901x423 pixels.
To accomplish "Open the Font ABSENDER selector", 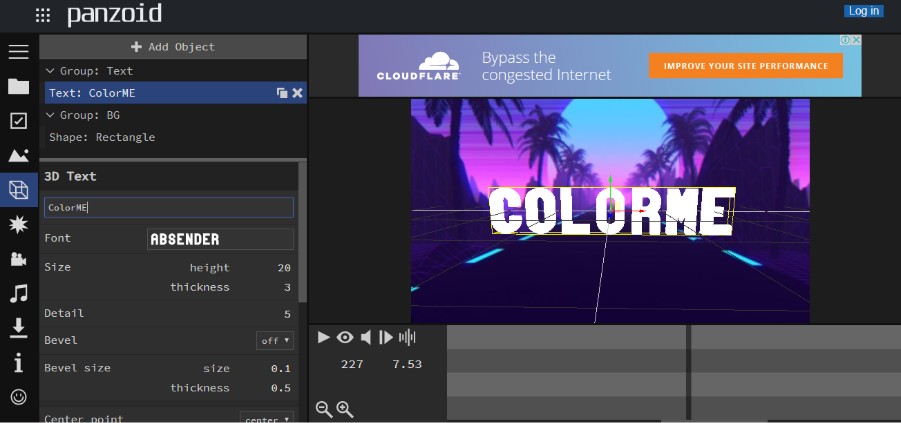I will pos(221,239).
